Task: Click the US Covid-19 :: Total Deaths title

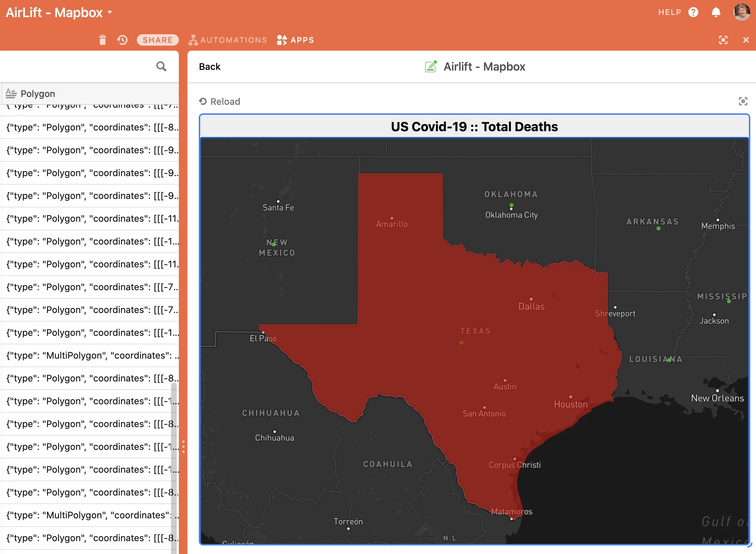Action: click(x=474, y=127)
